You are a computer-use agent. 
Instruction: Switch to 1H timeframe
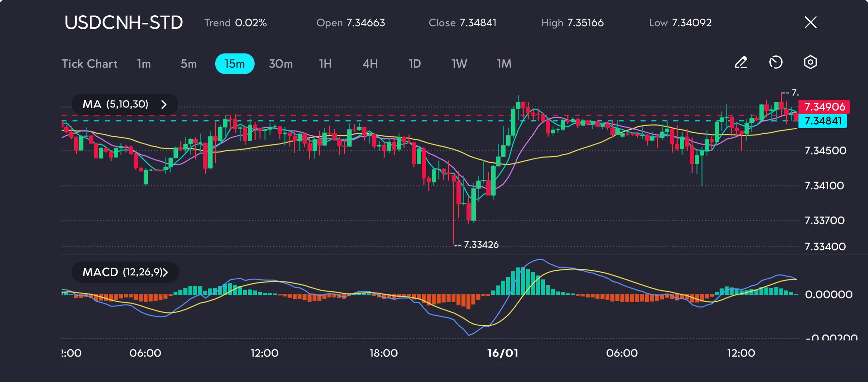tap(325, 64)
